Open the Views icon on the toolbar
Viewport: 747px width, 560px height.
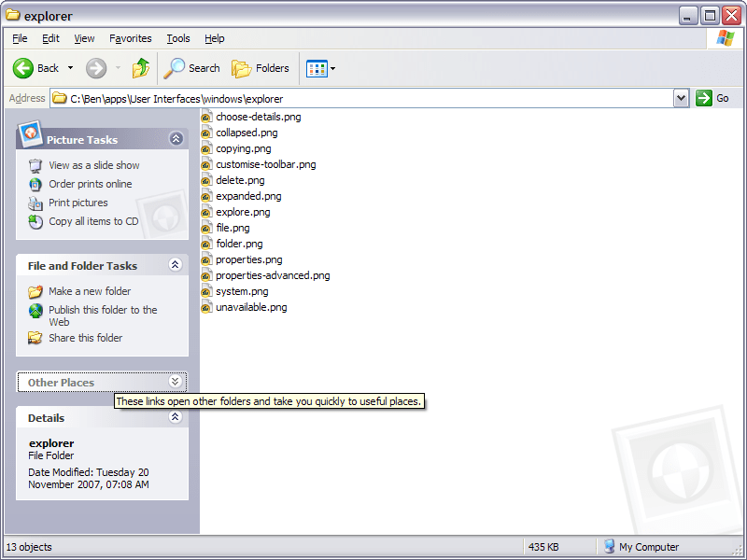coord(316,68)
